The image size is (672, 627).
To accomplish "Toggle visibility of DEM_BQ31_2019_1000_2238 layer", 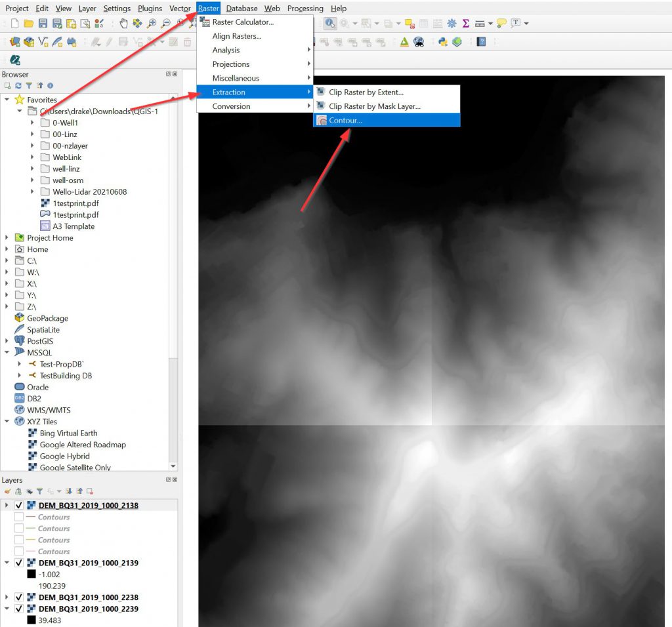I will point(19,597).
